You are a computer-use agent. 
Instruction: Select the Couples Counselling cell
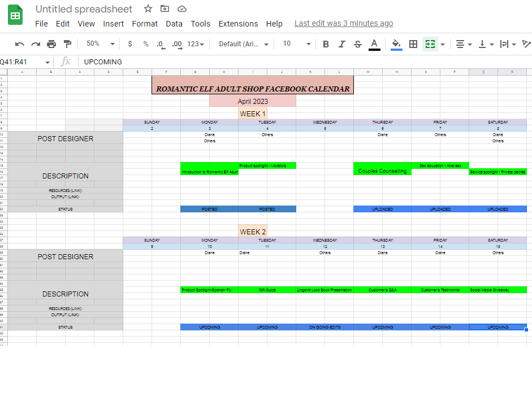[382, 169]
